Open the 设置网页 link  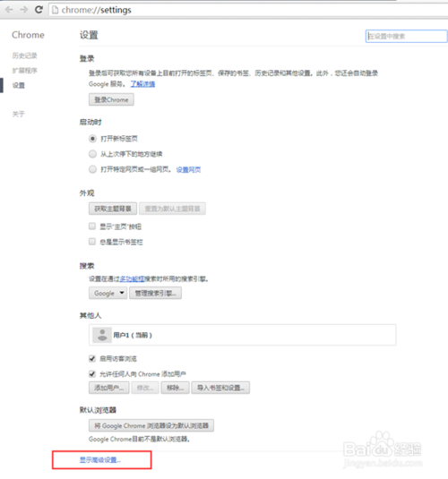188,169
